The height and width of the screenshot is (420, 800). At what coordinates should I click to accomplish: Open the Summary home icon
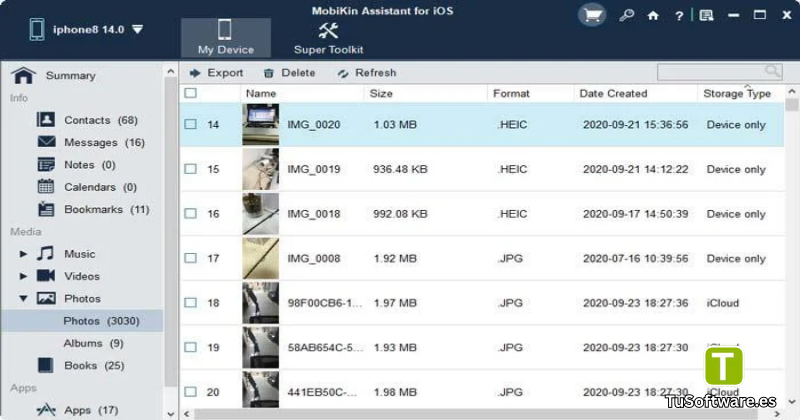23,76
